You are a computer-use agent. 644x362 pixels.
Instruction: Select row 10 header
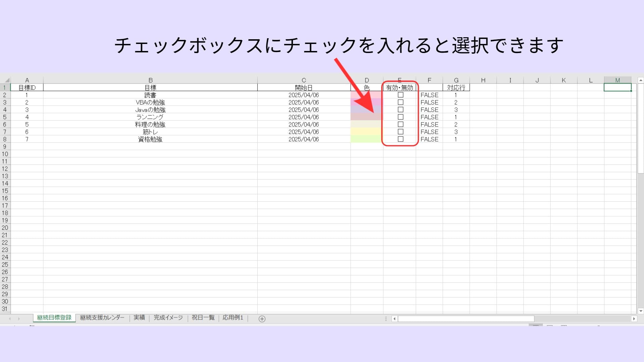(x=5, y=154)
